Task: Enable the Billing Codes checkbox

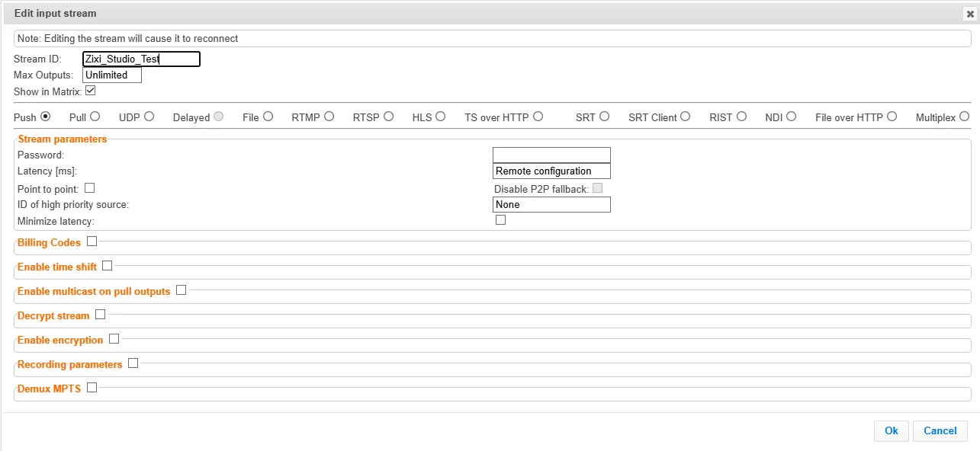Action: tap(92, 241)
